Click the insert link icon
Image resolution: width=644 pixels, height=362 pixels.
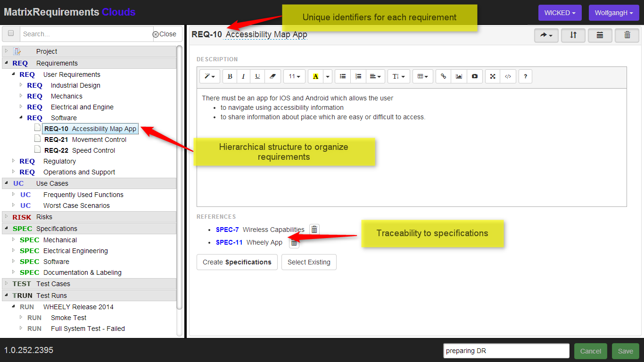click(x=444, y=76)
